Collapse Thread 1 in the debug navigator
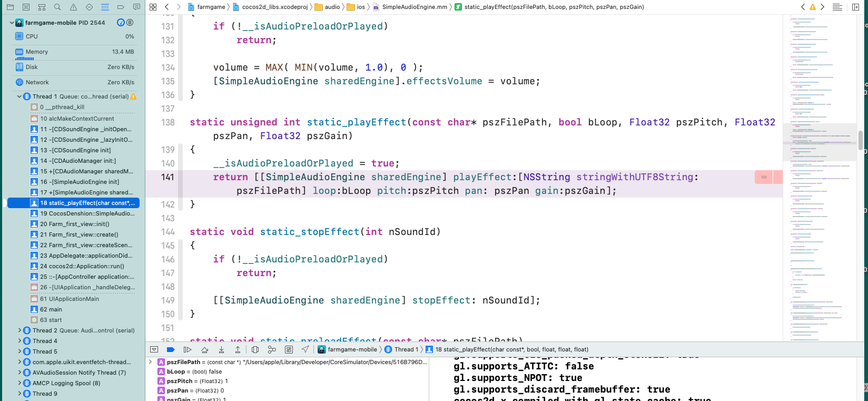The width and height of the screenshot is (868, 401). (19, 96)
